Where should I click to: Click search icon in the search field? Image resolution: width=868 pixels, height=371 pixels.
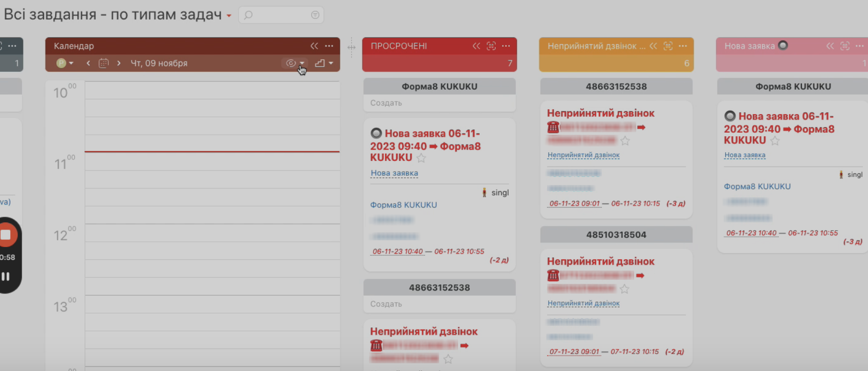coord(249,15)
